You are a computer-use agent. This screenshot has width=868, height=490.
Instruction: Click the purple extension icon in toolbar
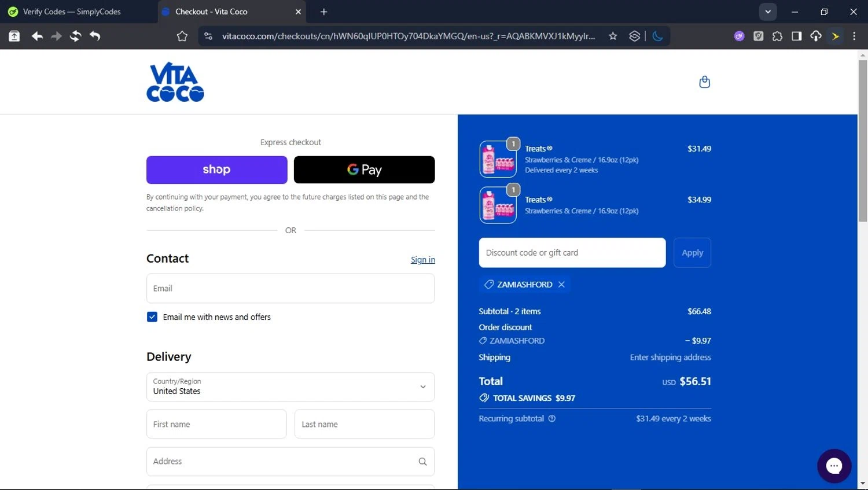[x=739, y=36]
